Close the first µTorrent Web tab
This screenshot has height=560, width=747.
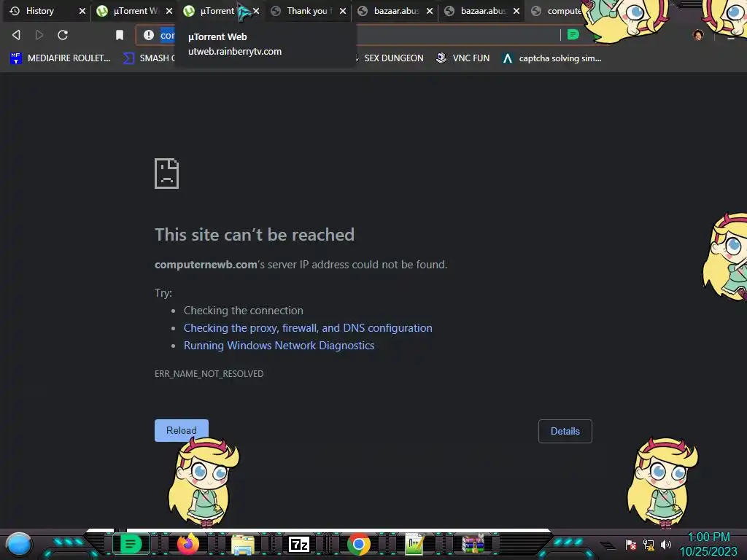[x=169, y=10]
